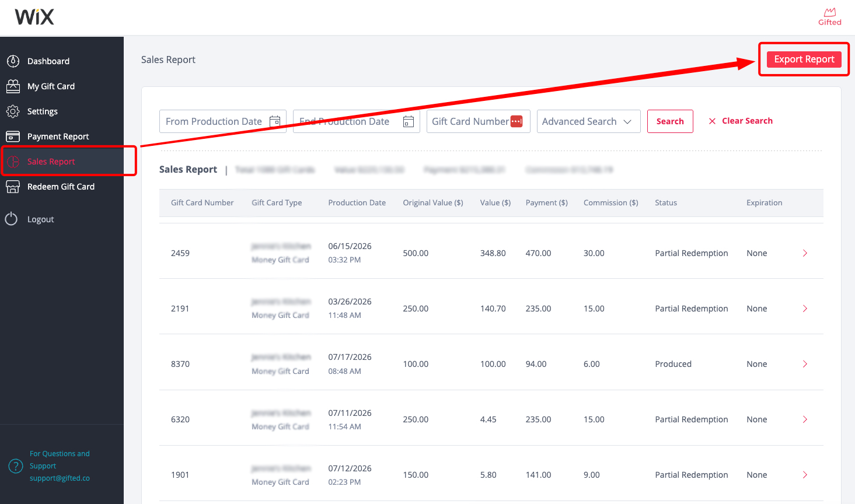Click original value 500.00 for card 2459
This screenshot has width=855, height=504.
416,253
